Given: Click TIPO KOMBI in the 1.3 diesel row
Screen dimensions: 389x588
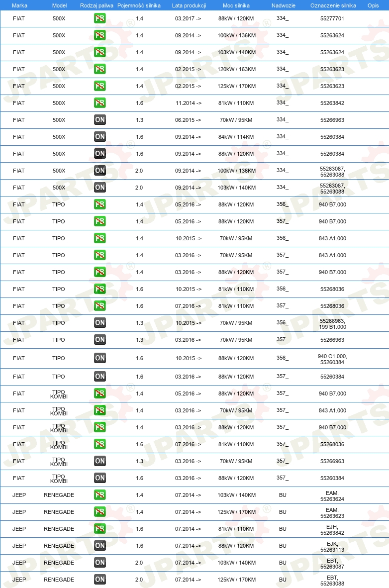Looking at the screenshot, I should point(59,462).
